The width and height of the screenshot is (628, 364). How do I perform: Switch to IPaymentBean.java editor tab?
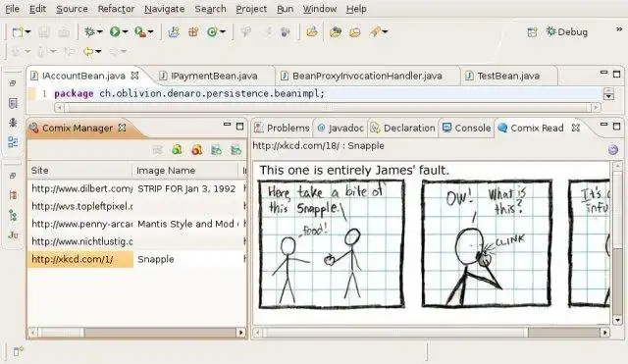(208, 77)
